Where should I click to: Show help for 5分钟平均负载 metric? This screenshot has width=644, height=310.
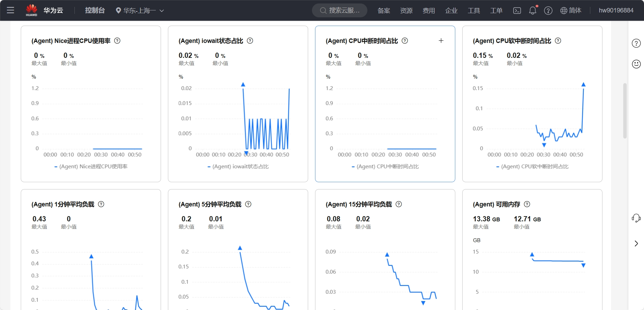[x=248, y=204]
